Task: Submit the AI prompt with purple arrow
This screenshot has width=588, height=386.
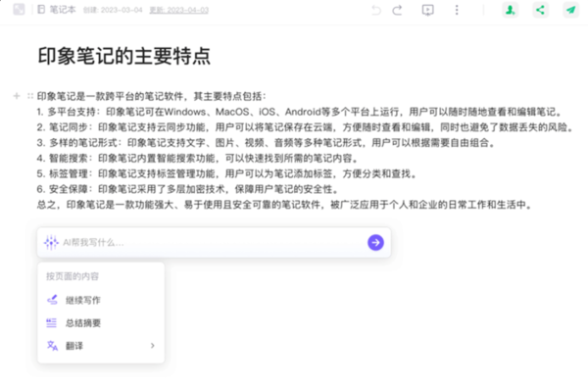Action: (375, 242)
